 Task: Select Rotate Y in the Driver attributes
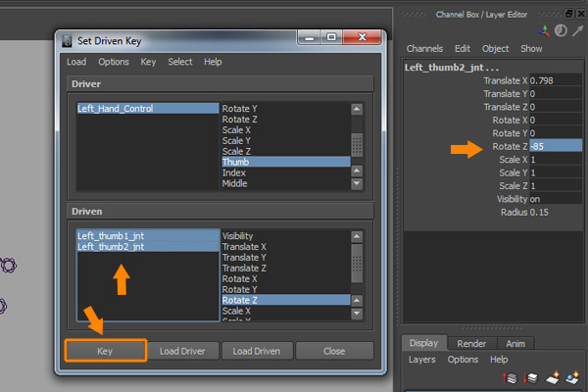(286, 109)
